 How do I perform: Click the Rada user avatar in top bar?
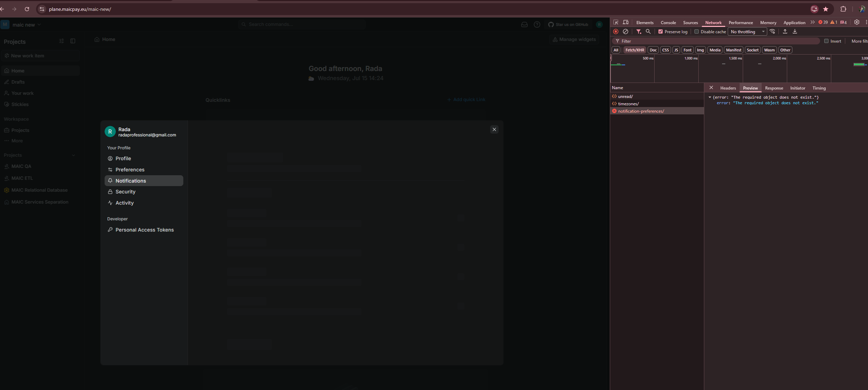pyautogui.click(x=599, y=24)
